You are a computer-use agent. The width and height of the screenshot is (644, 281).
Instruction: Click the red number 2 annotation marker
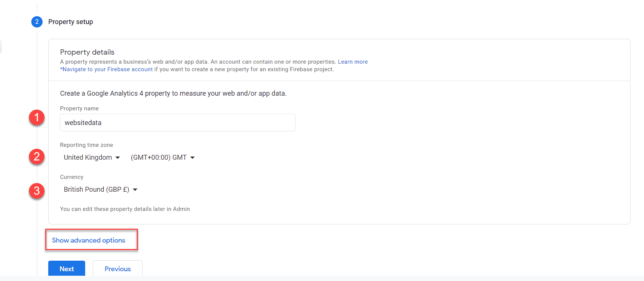click(37, 156)
